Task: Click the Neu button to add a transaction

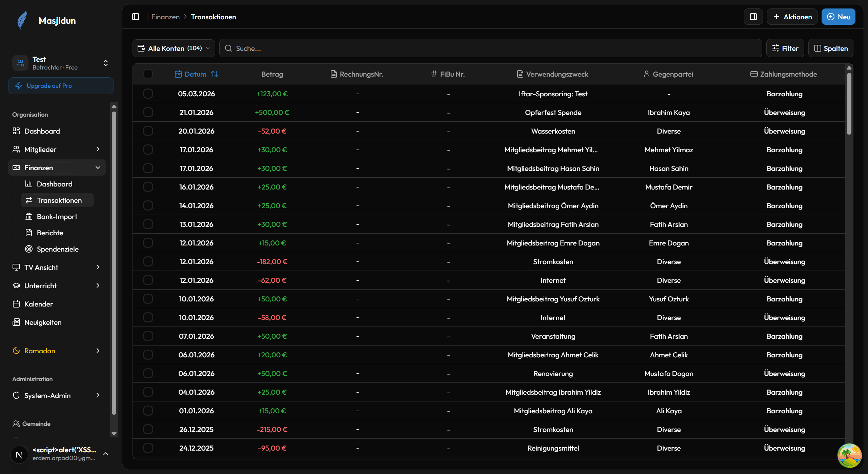Action: 838,16
